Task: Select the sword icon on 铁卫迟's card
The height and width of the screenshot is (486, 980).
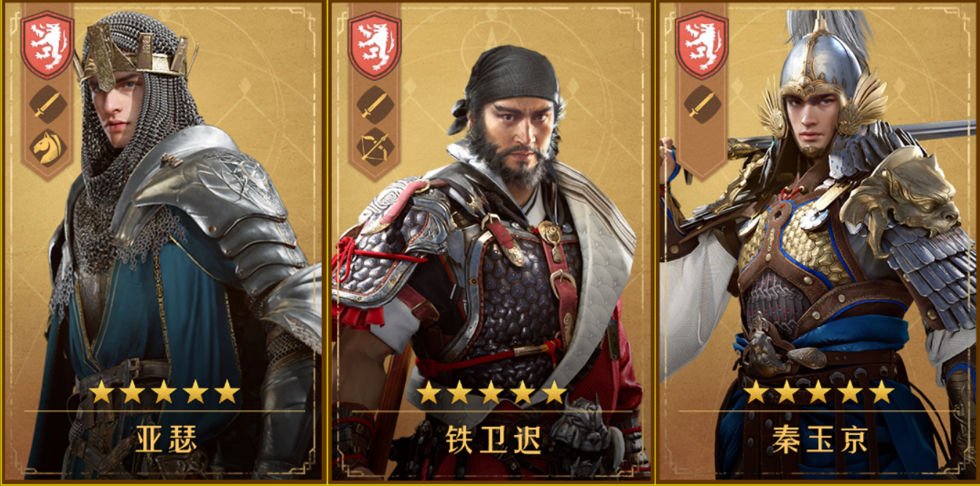Action: tap(375, 106)
